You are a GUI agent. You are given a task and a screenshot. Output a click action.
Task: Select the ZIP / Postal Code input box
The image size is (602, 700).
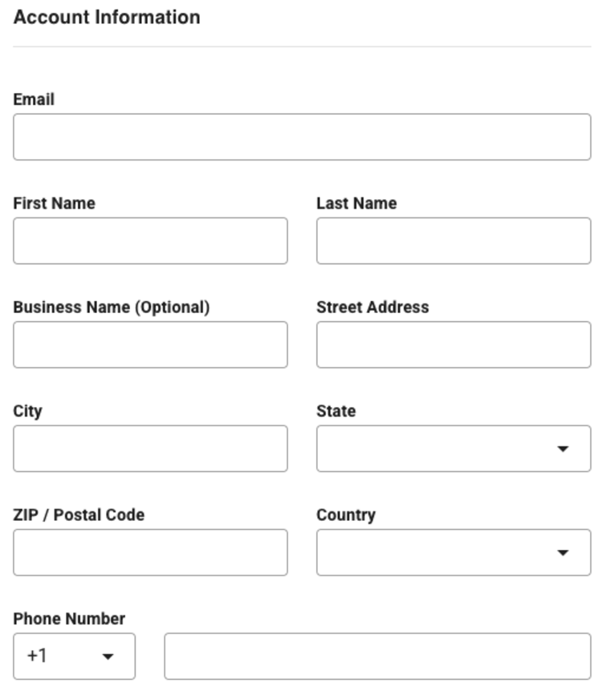click(x=150, y=552)
